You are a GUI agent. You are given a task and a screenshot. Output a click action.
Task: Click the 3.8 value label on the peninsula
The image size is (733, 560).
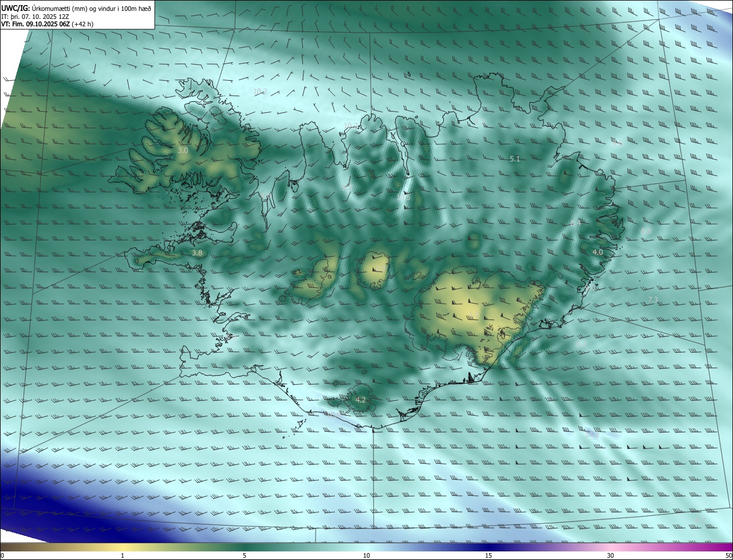click(x=197, y=253)
